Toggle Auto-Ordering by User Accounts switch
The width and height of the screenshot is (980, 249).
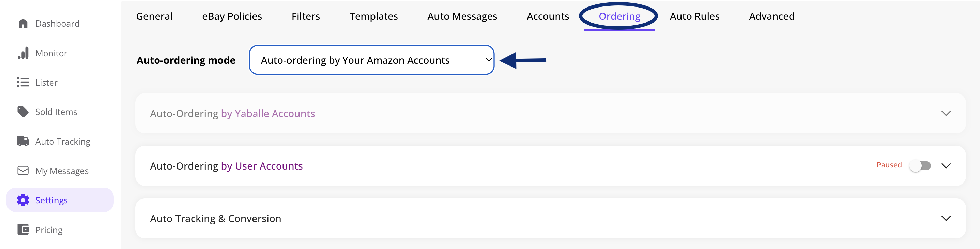(x=920, y=166)
